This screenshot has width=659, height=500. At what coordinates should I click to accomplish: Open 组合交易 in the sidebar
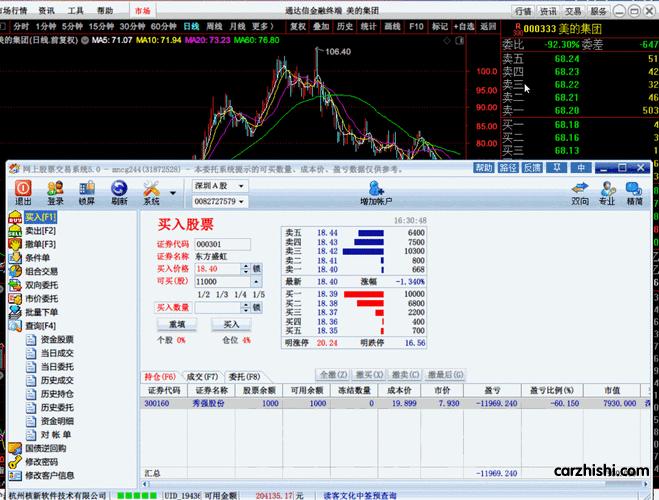(42, 271)
